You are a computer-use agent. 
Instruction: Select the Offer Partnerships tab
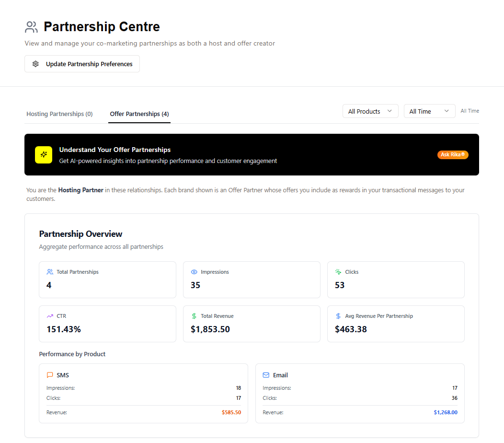[x=139, y=114]
